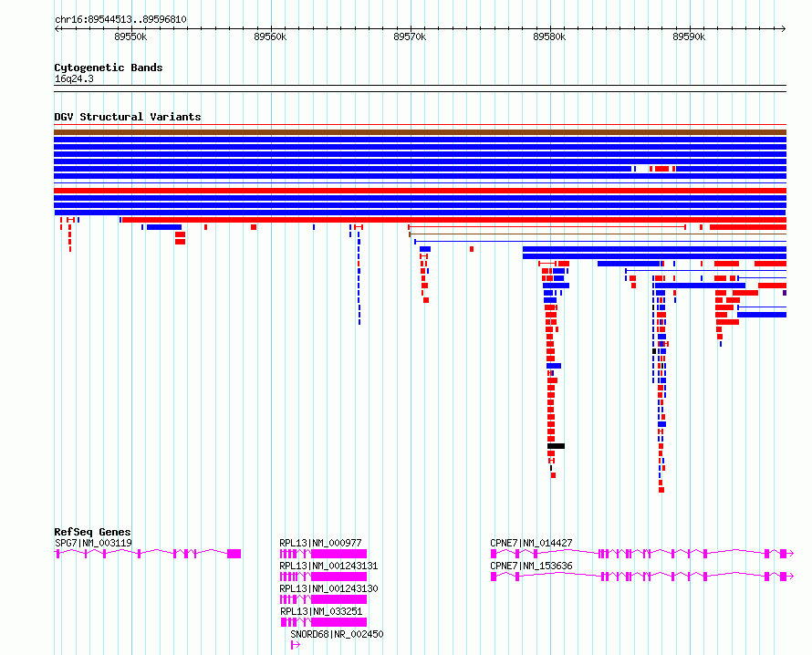The width and height of the screenshot is (812, 655).
Task: Click the left arrowhead of the ruler
Action: [x=57, y=28]
